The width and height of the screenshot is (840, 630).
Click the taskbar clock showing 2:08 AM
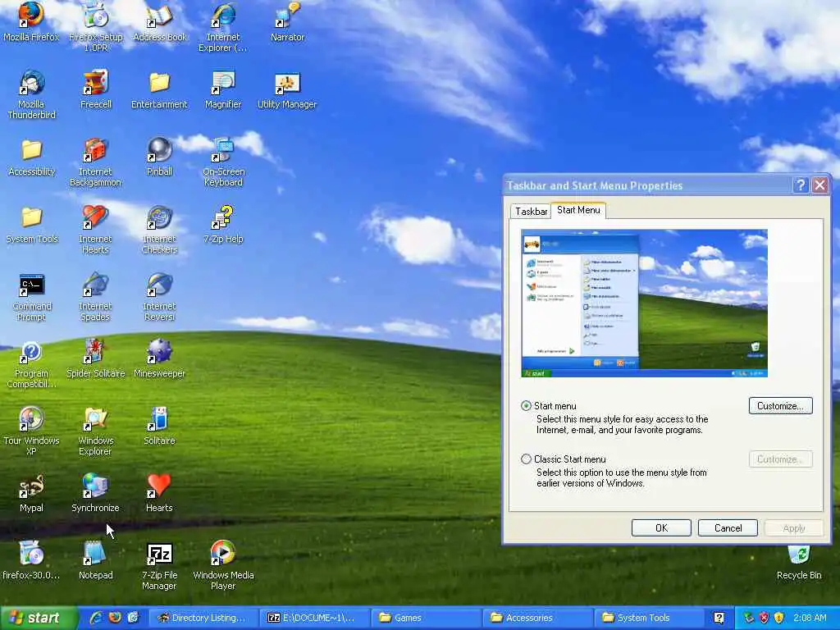pos(809,618)
